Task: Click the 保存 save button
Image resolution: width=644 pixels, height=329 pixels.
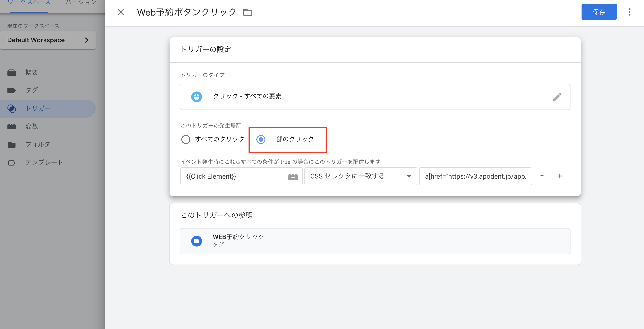Action: coord(599,12)
